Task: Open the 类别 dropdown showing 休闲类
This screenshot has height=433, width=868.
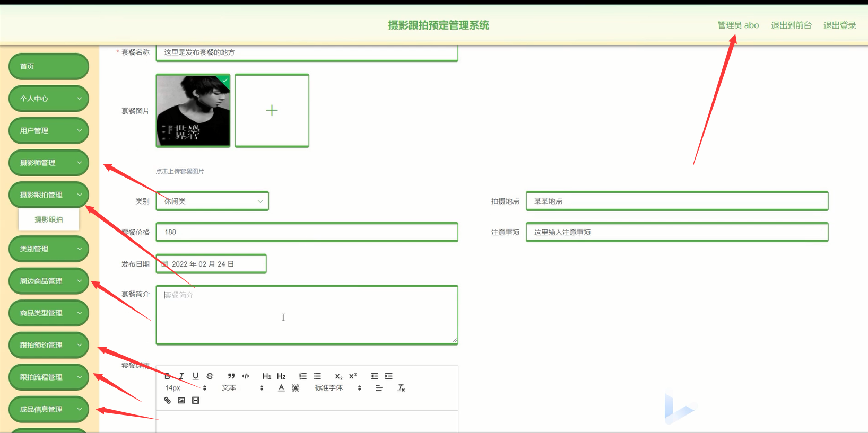Action: click(x=212, y=201)
